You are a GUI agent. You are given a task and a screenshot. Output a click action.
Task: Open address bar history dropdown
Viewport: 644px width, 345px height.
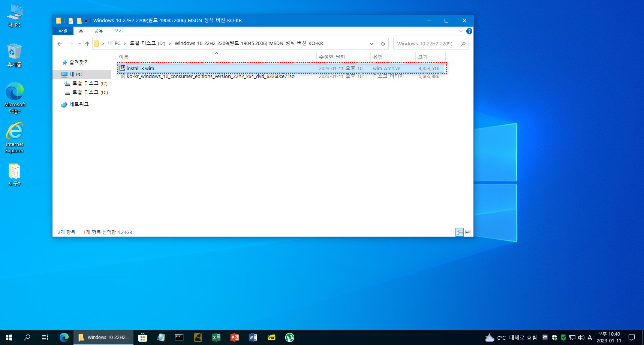tap(371, 44)
